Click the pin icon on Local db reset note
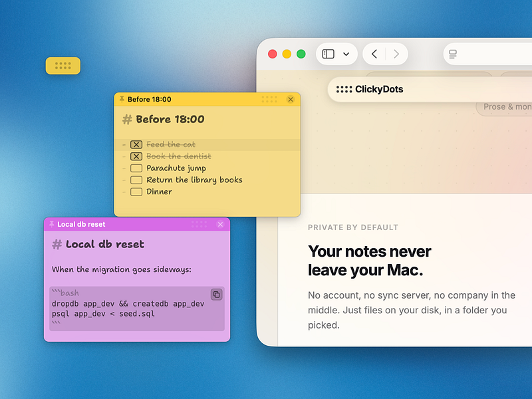This screenshot has height=399, width=532. [52, 224]
